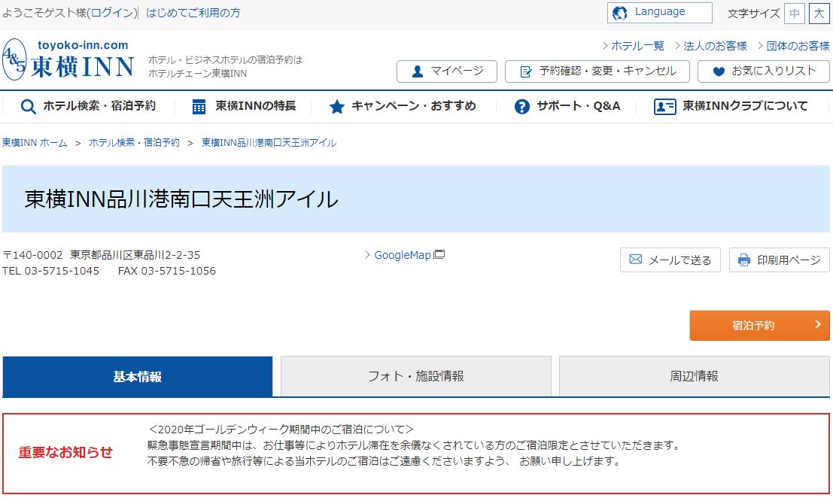Set text size to 中 (medium)
This screenshot has height=504, width=833.
(794, 14)
